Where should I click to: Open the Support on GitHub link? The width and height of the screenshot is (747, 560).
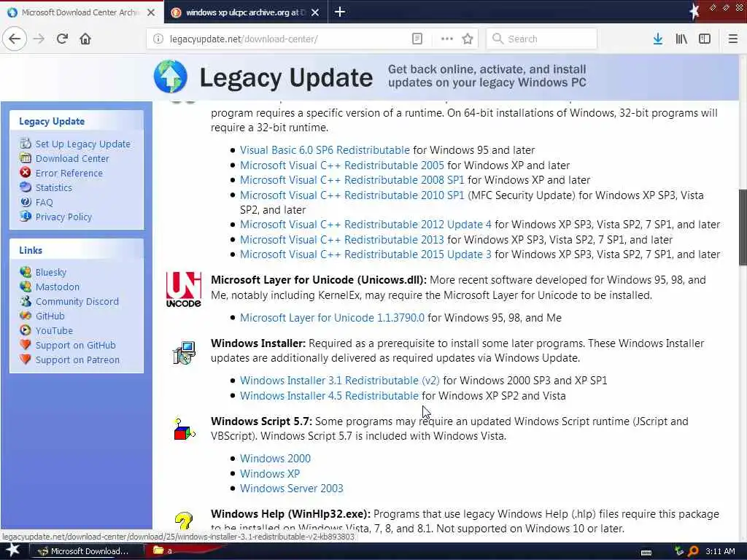[76, 345]
